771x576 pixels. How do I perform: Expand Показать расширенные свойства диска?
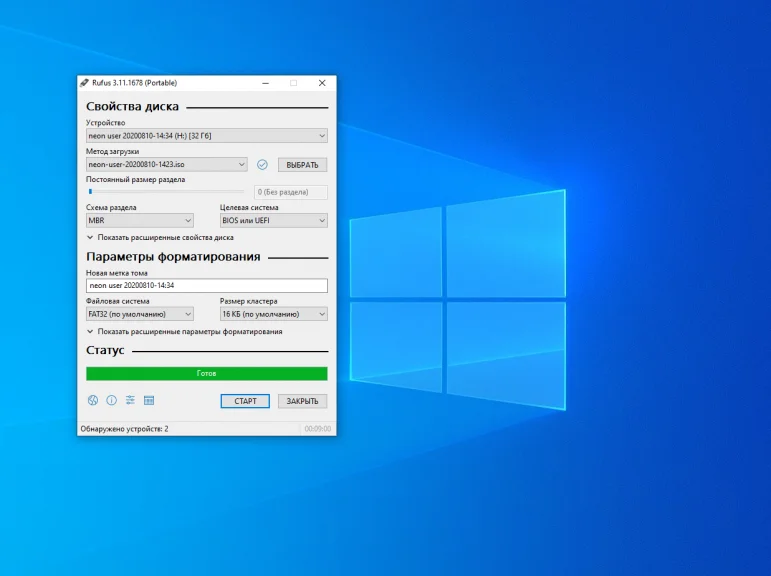pos(160,238)
